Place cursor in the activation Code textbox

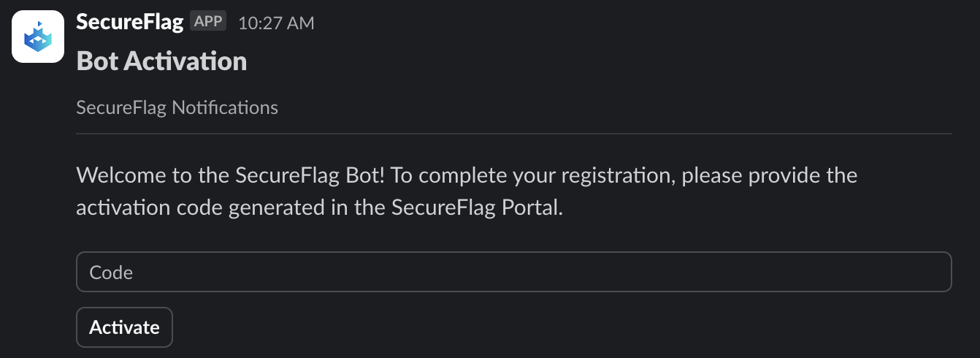click(513, 272)
